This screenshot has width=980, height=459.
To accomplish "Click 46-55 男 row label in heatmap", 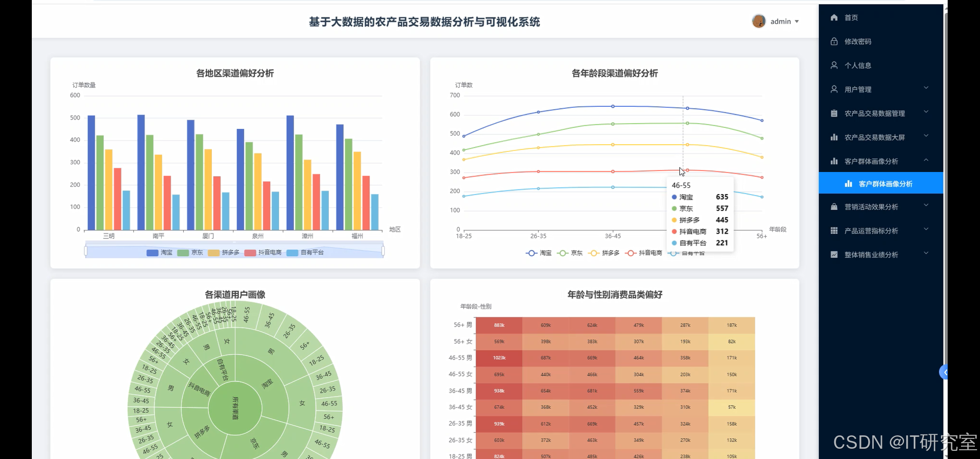I will click(x=460, y=358).
